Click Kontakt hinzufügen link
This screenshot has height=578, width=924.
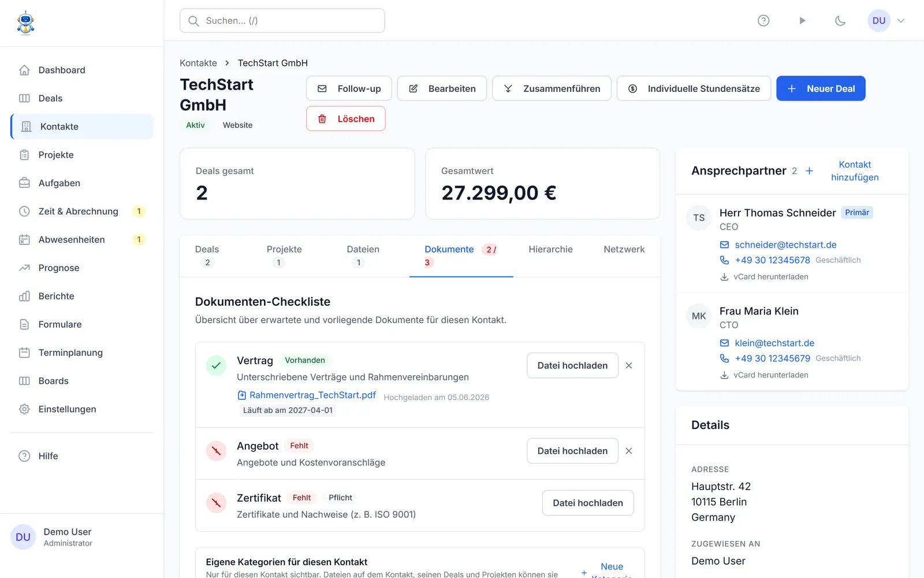click(855, 171)
